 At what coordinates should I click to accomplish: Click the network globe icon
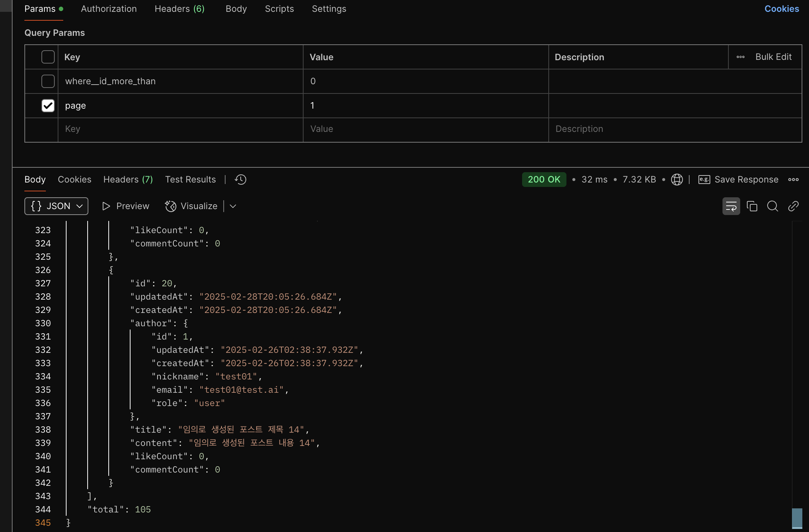677,180
